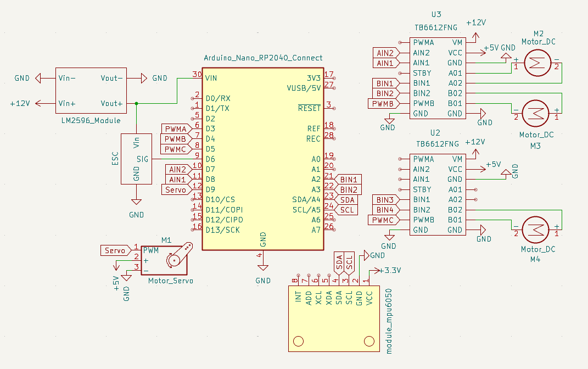The height and width of the screenshot is (369, 588).
Task: Select the SDA label near pin 24
Action: pos(347,200)
